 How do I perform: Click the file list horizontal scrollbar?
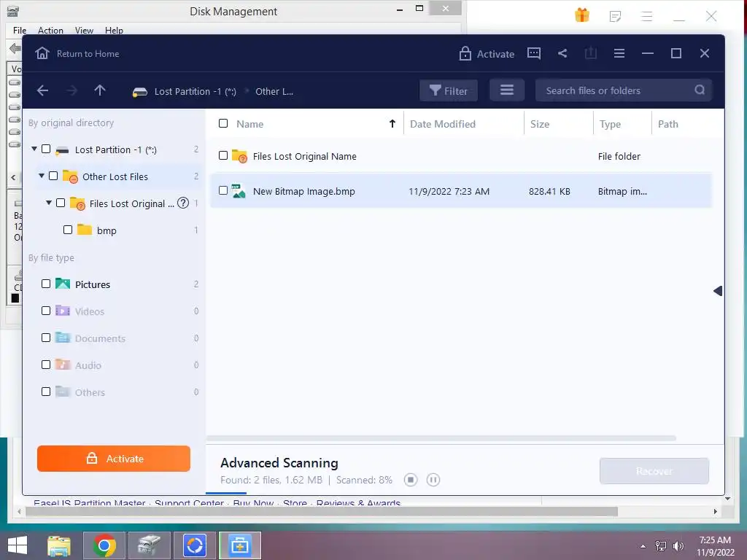441,438
